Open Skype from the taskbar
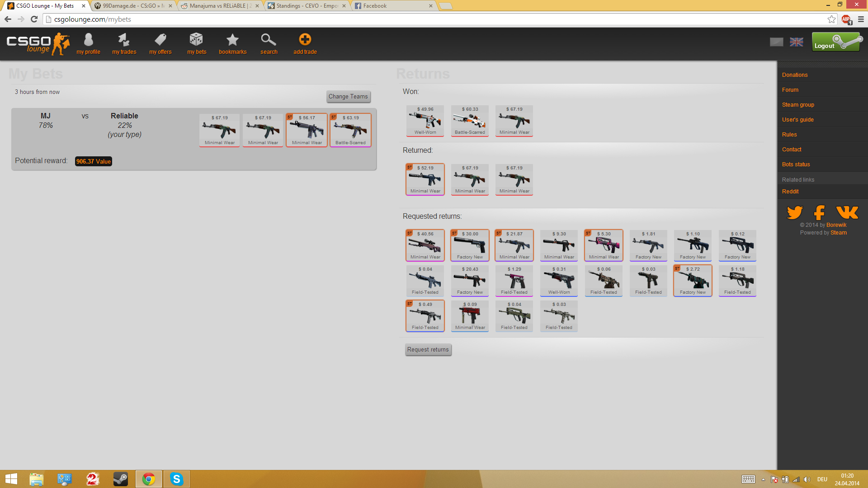Screen dimensions: 868x488 176,479
